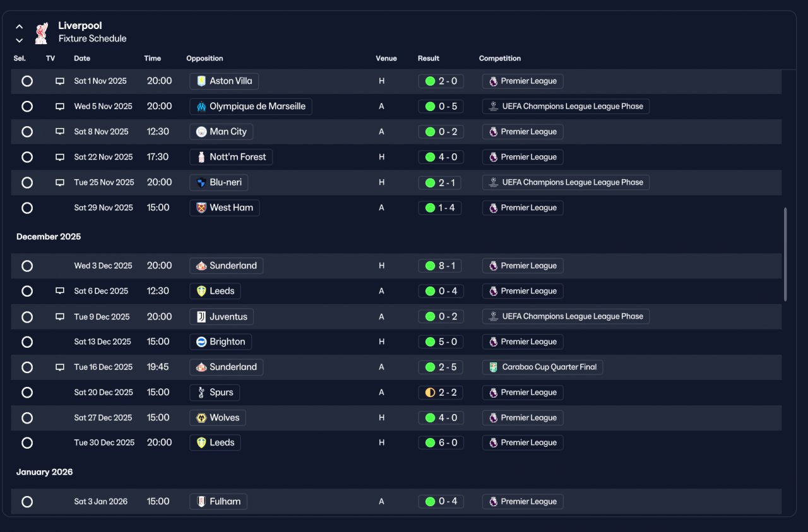
Task: Click TV icon for Nott'm Forest match
Action: [60, 157]
